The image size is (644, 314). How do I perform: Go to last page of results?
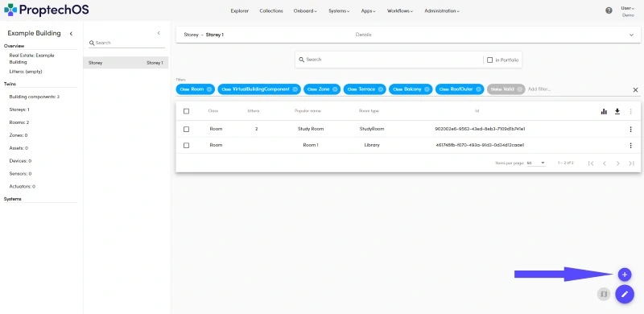pyautogui.click(x=631, y=163)
